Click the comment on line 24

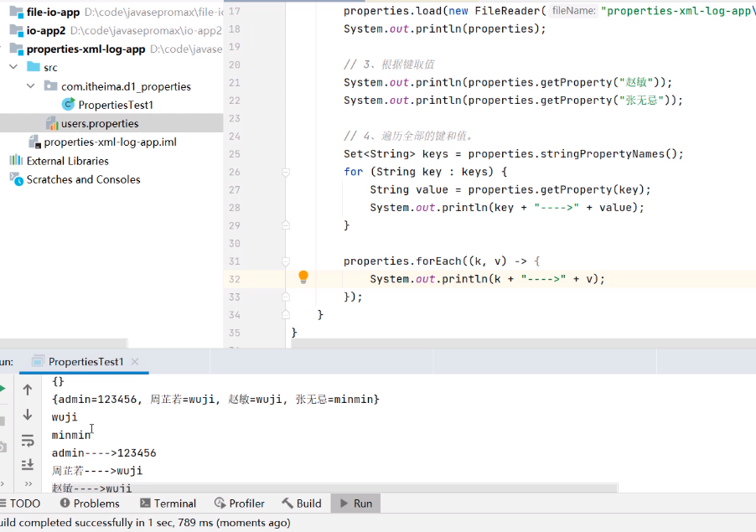(x=409, y=136)
